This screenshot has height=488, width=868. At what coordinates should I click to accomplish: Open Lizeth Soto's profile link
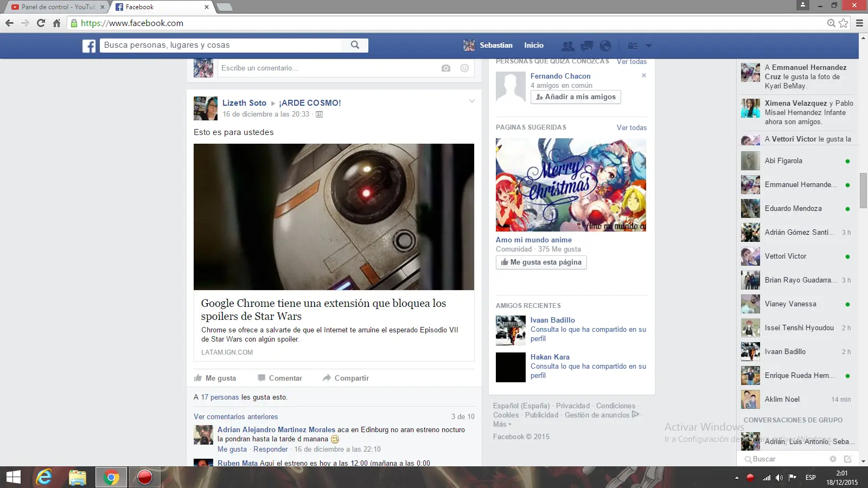pos(244,103)
